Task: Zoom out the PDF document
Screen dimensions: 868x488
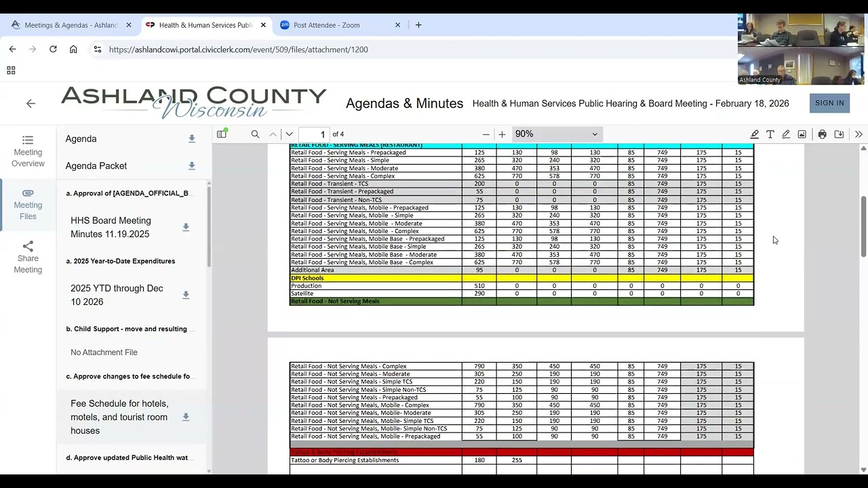Action: [x=486, y=134]
